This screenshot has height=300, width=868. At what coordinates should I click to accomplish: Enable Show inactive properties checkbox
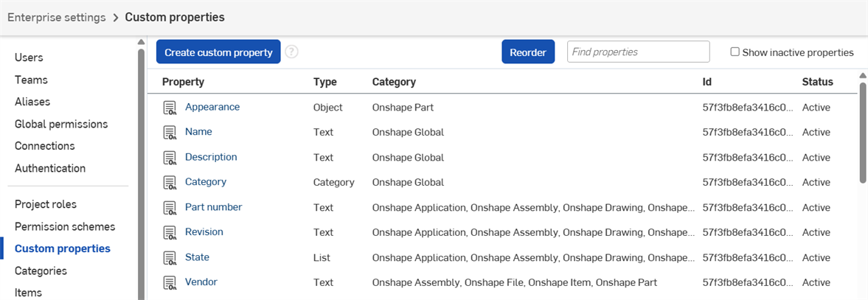coord(735,52)
